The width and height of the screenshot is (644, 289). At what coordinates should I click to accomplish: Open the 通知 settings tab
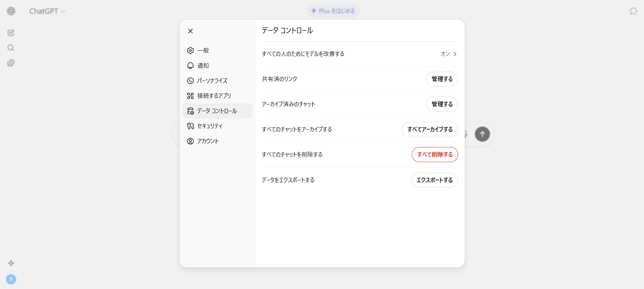tap(203, 66)
